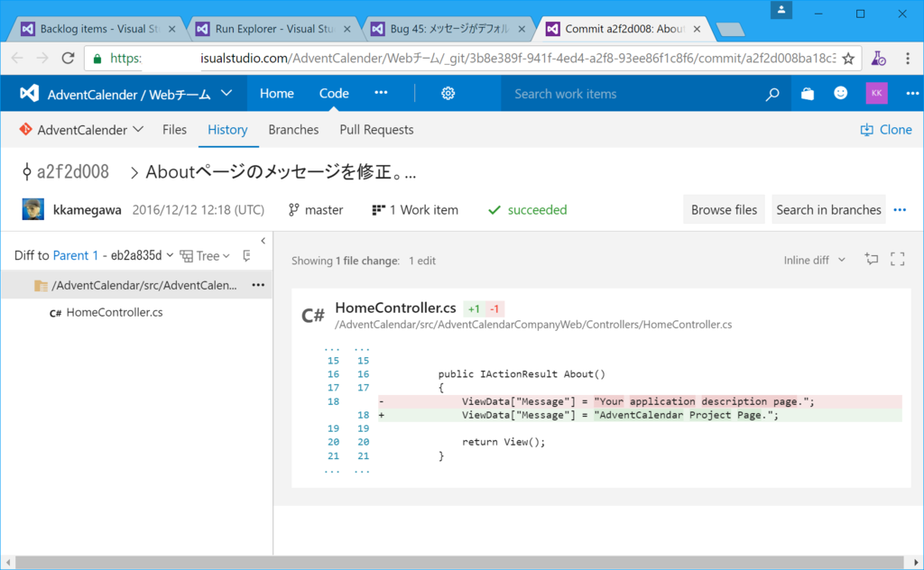
Task: Click the git repository diamond icon
Action: click(x=25, y=129)
